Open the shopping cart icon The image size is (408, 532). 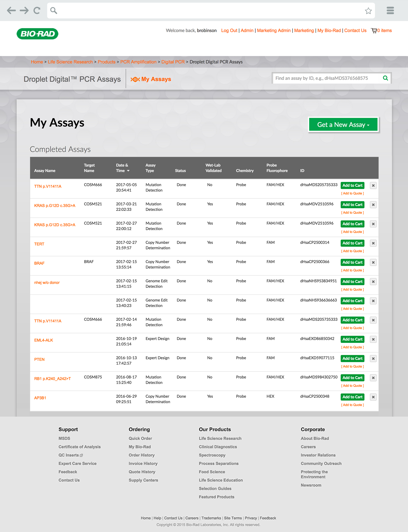click(x=374, y=31)
